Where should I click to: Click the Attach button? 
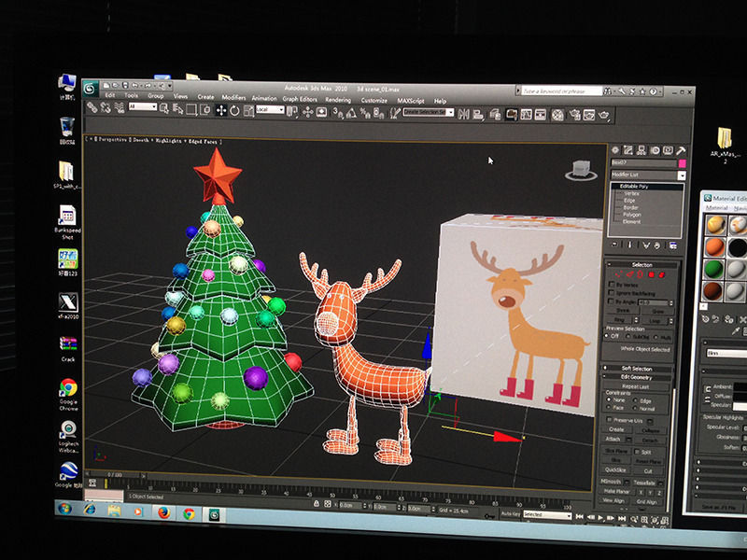point(613,439)
